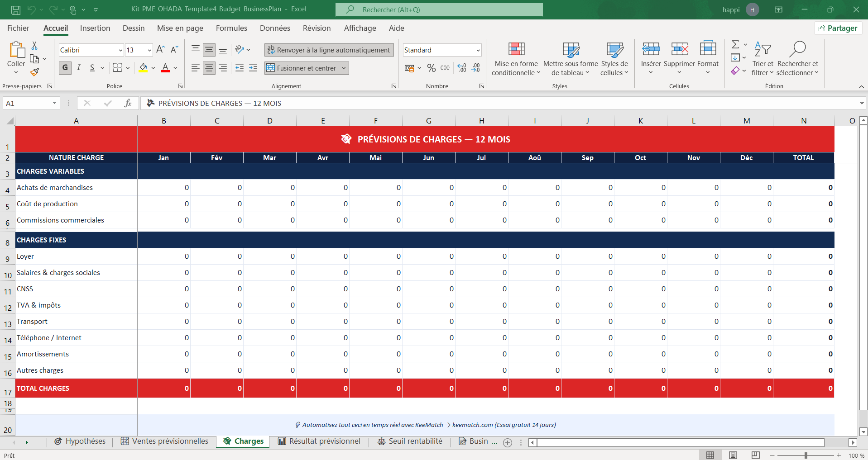Open the Insertion ribbon tab
The image size is (868, 460).
(x=95, y=28)
